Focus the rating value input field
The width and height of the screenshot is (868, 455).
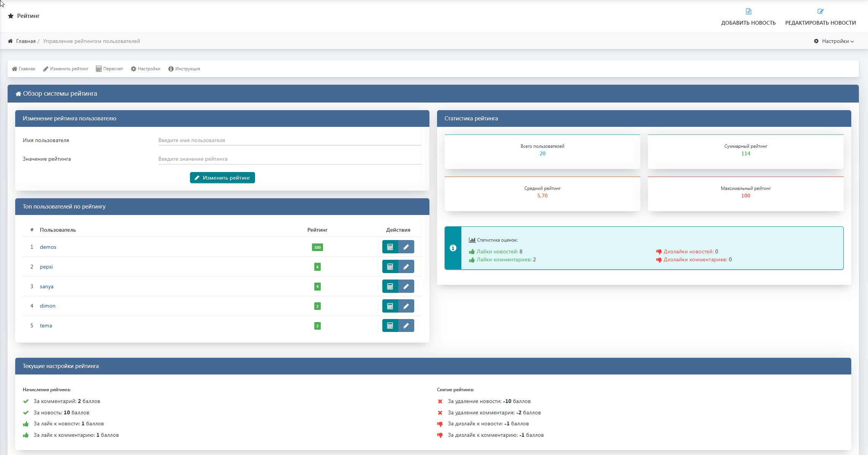290,159
